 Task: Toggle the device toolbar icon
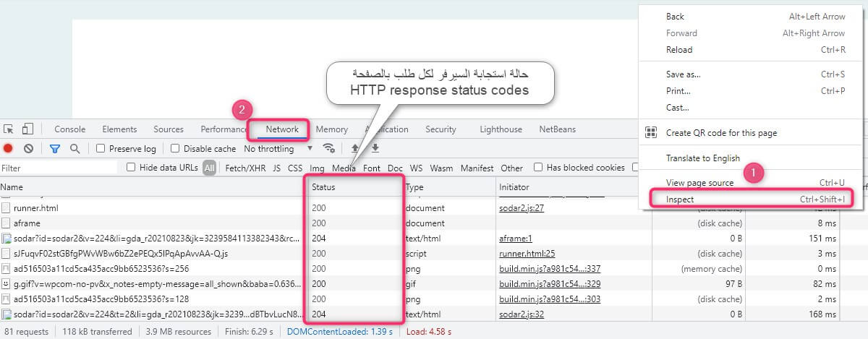pos(27,129)
